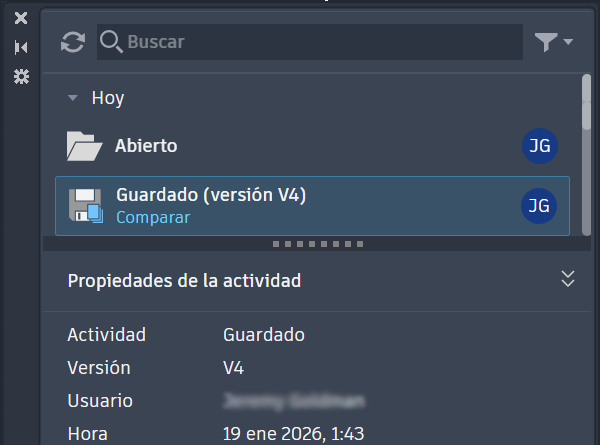600x445 pixels.
Task: Close the activity palette with the X
Action: click(x=21, y=18)
